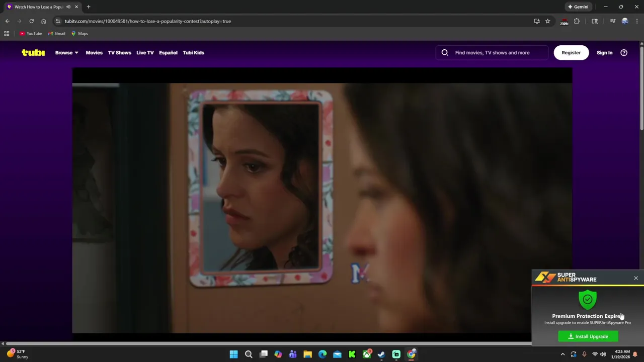644x362 pixels.
Task: Open File Explorer from taskbar
Action: tap(307, 354)
